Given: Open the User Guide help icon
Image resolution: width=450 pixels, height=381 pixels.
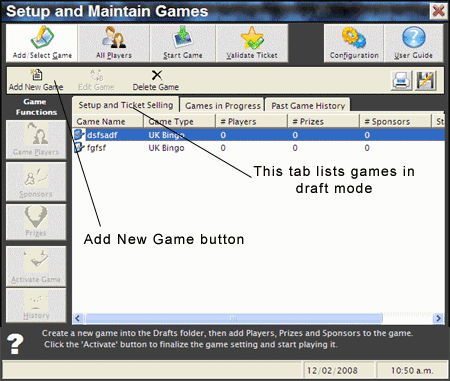Looking at the screenshot, I should [x=414, y=43].
